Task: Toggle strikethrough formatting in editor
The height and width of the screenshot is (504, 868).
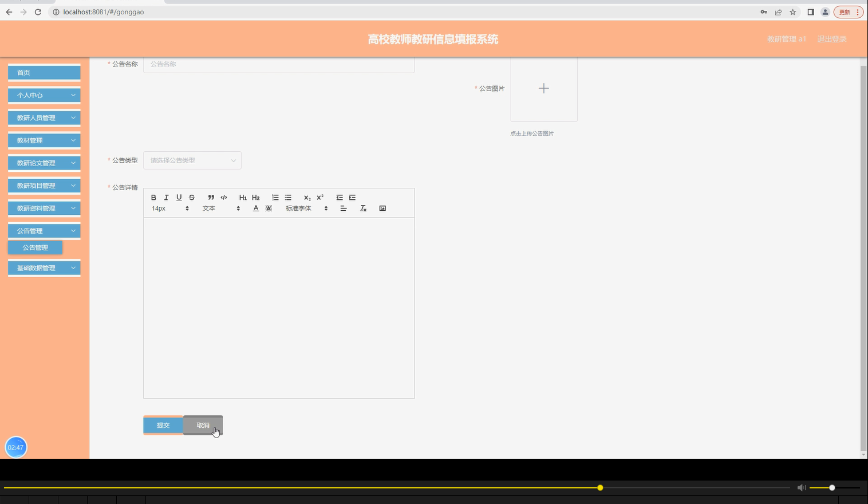Action: (192, 198)
